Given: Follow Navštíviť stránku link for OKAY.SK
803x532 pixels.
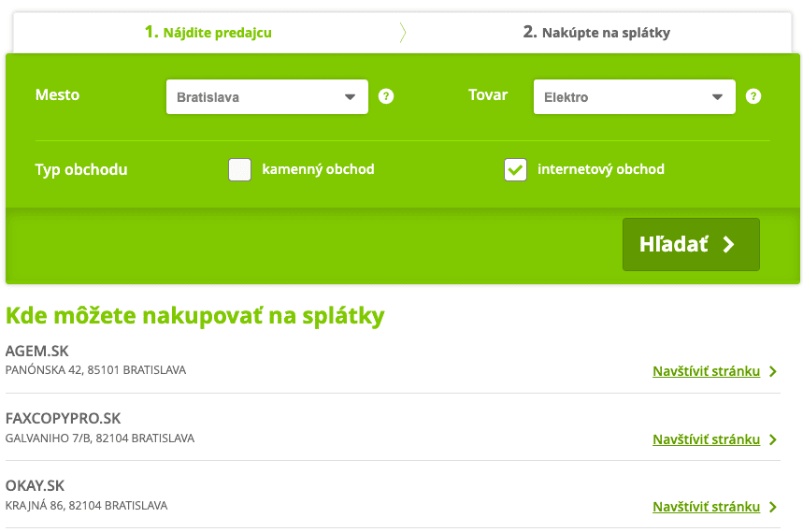Looking at the screenshot, I should click(x=706, y=507).
